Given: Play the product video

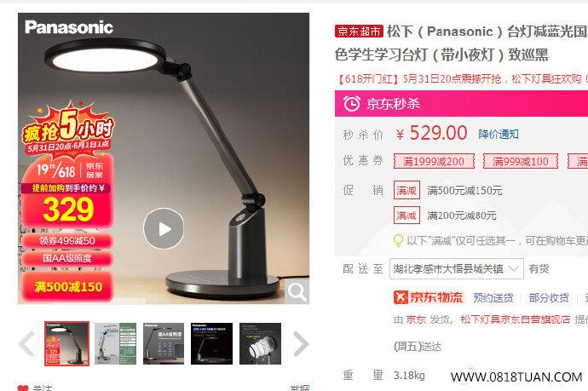Looking at the screenshot, I should [164, 228].
